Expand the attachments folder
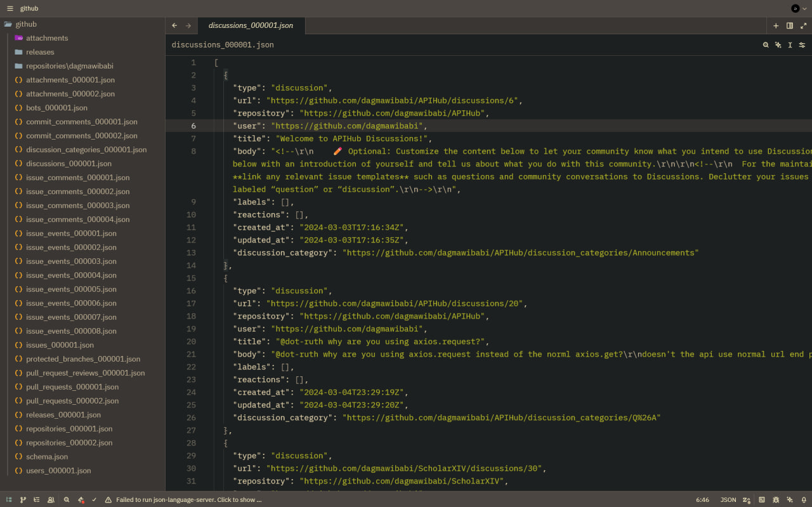 click(46, 38)
